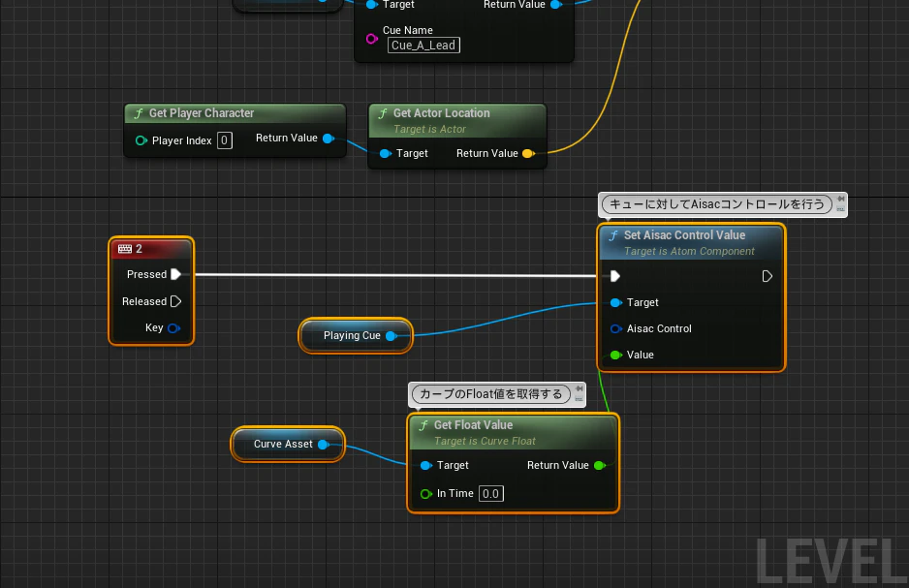
Task: Select the Get Float Value node title
Action: pos(474,425)
